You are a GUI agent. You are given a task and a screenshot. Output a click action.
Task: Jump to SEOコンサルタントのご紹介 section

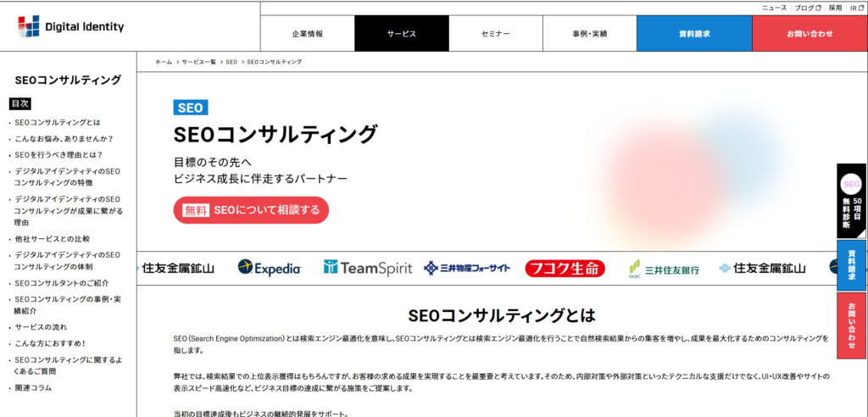62,283
